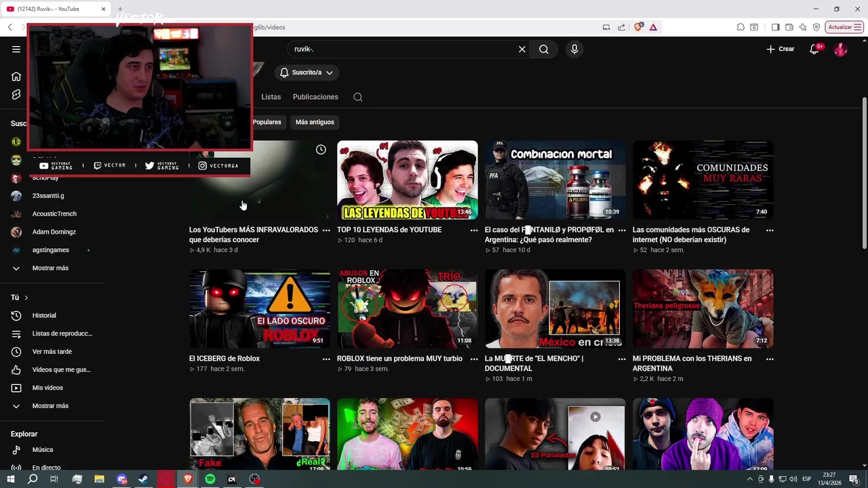
Task: Open Brave Shields icon in address bar
Action: click(x=638, y=27)
